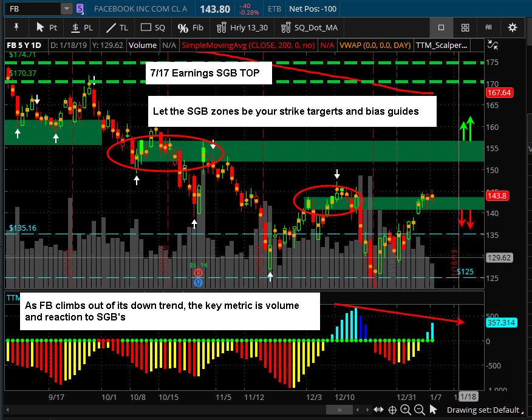This screenshot has width=532, height=420.
Task: Click the gray 129.62 cursor price bubble
Action: 499,257
